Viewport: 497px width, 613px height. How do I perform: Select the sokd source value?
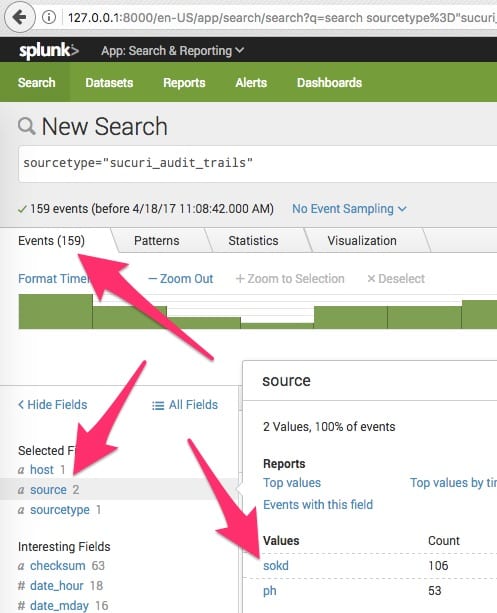click(276, 566)
